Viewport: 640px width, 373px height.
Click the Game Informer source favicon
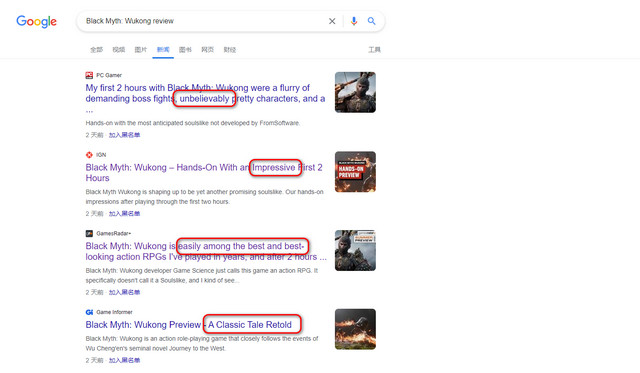89,312
